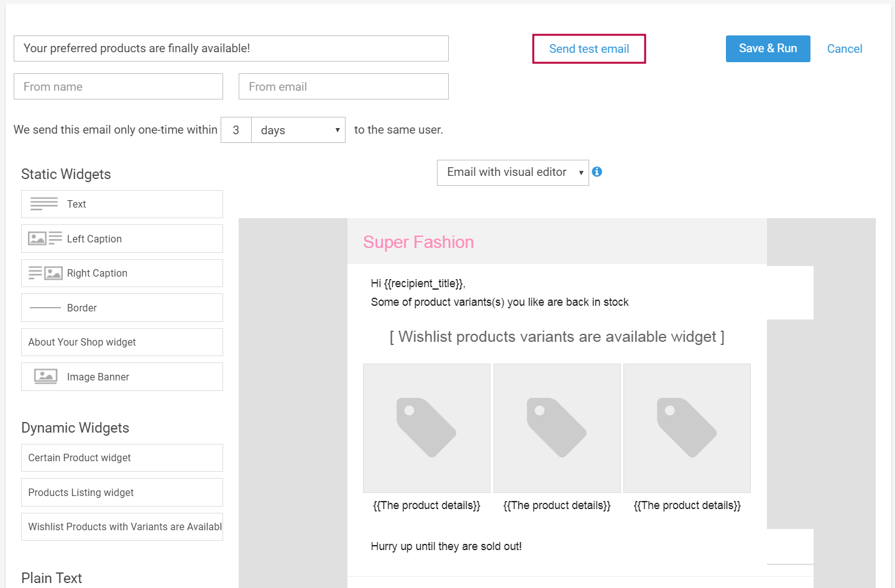Click the From name field

118,86
